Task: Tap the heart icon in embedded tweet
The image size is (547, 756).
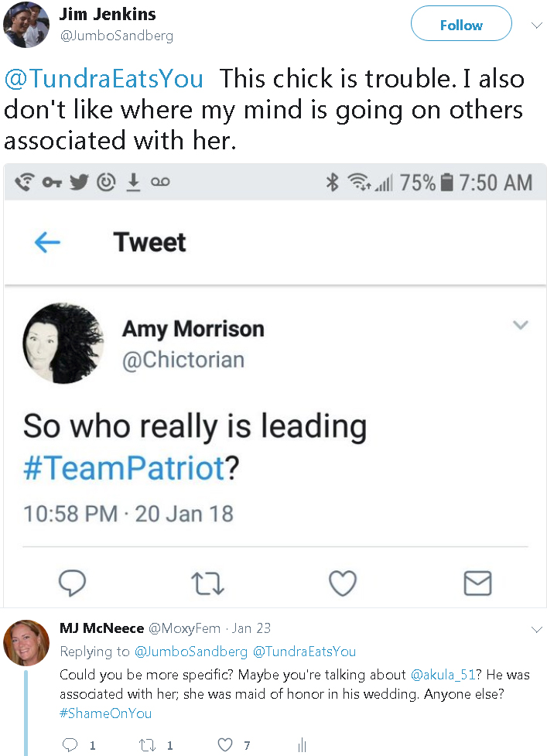Action: 342,583
